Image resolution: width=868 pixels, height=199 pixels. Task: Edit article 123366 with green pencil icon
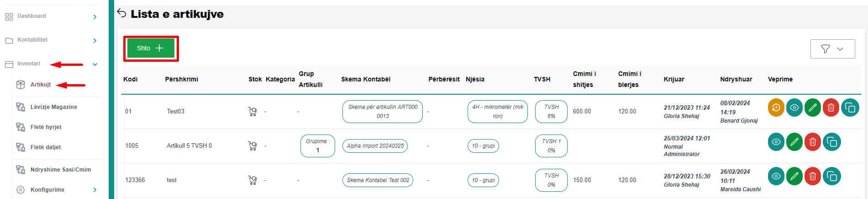coord(794,177)
